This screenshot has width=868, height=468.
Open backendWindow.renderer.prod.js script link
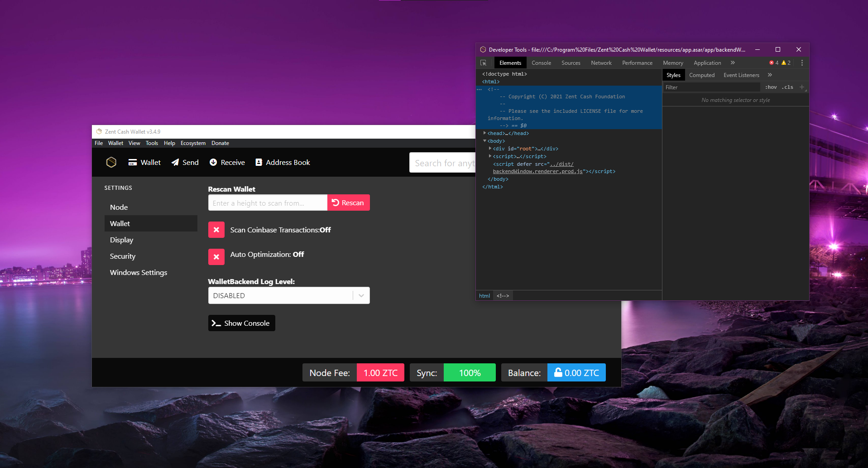pos(538,171)
